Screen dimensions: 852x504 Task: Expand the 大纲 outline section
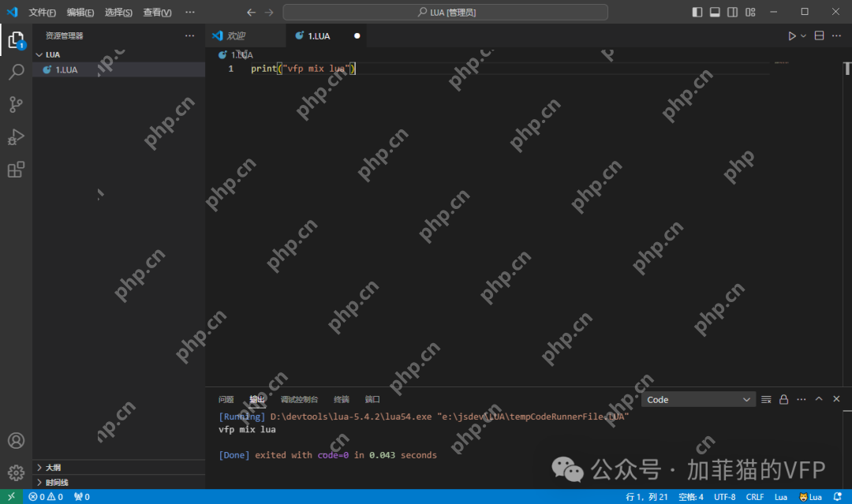(x=53, y=467)
